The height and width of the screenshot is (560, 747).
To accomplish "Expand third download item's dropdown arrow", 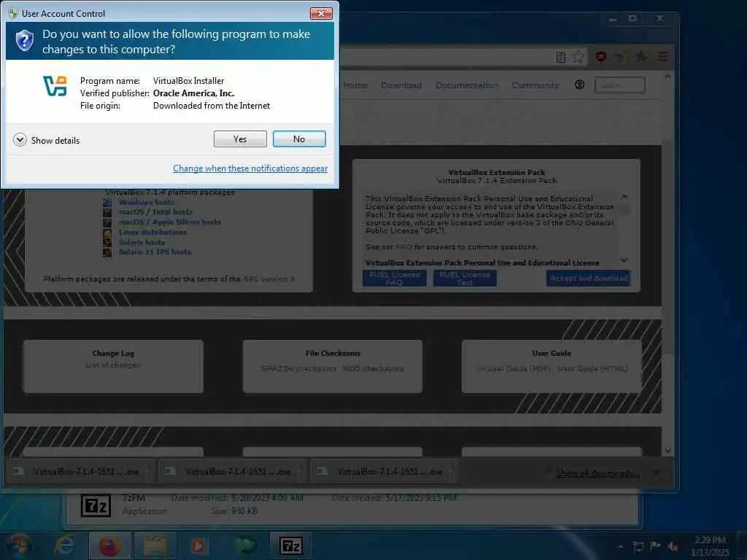I will [454, 472].
